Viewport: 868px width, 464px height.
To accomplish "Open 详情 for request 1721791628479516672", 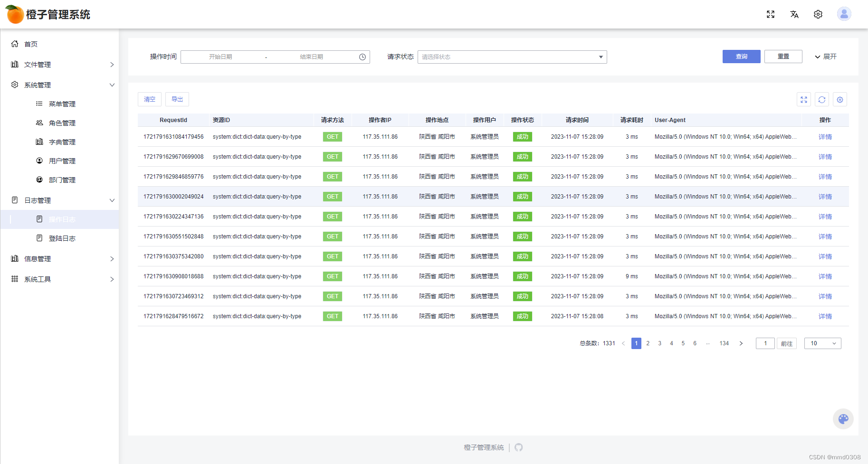I will tap(825, 316).
